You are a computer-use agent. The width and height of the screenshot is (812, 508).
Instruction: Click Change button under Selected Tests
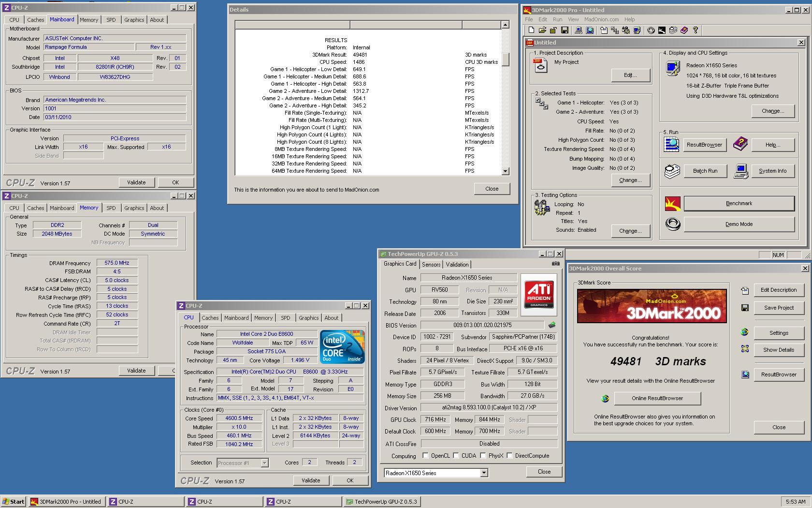(x=630, y=180)
